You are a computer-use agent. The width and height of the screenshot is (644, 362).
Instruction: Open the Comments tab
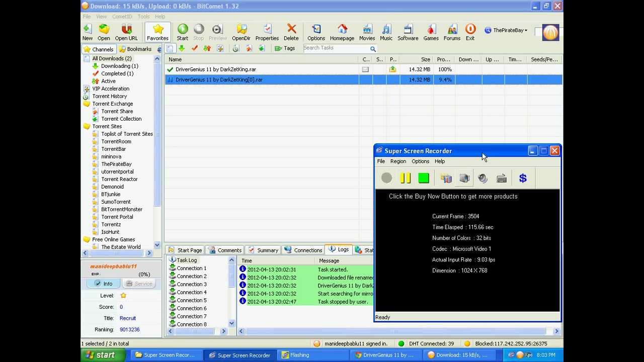point(225,250)
